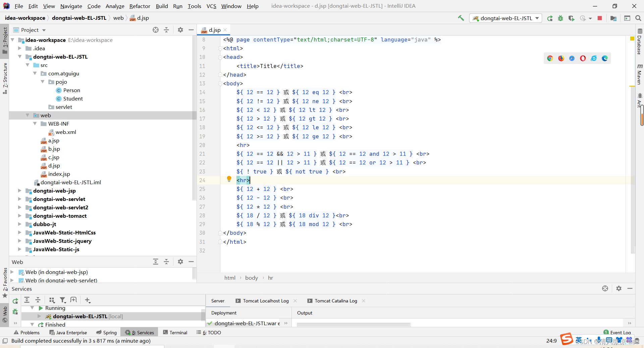Hide the Project tool window
The image size is (644, 348).
(191, 30)
